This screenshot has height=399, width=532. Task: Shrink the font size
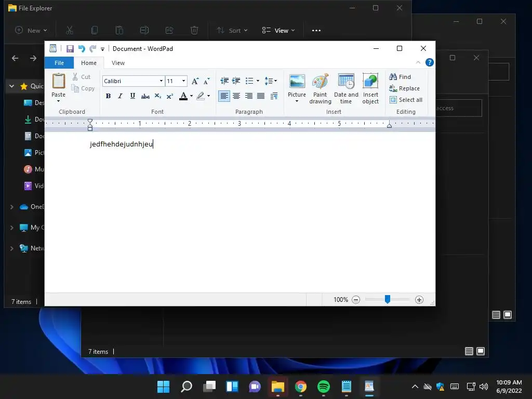pos(206,81)
